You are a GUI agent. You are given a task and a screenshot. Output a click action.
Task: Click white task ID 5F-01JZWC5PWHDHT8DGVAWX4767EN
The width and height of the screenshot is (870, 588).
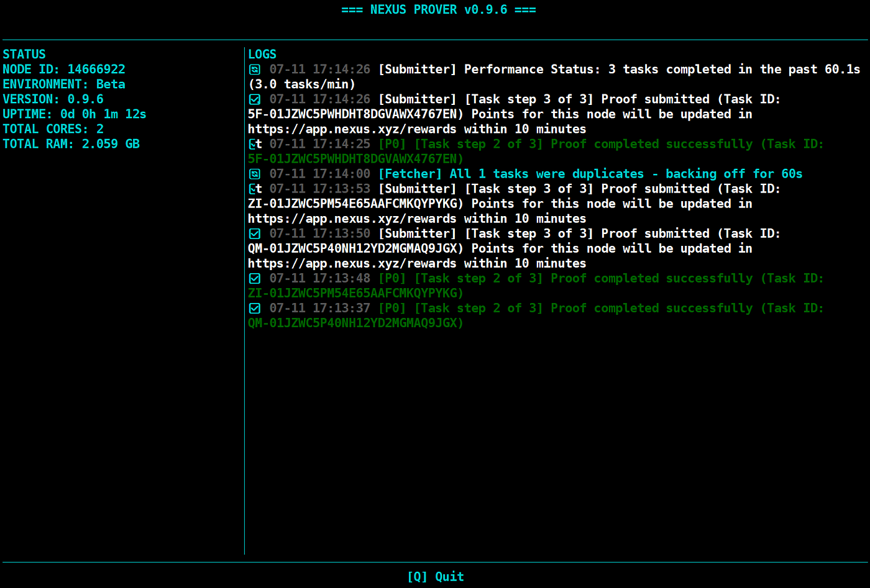point(354,114)
